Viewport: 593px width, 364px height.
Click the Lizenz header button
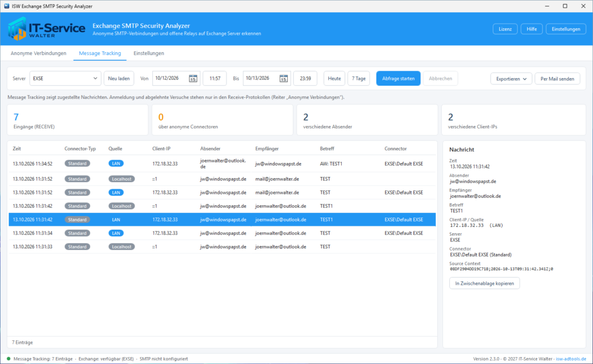[505, 29]
